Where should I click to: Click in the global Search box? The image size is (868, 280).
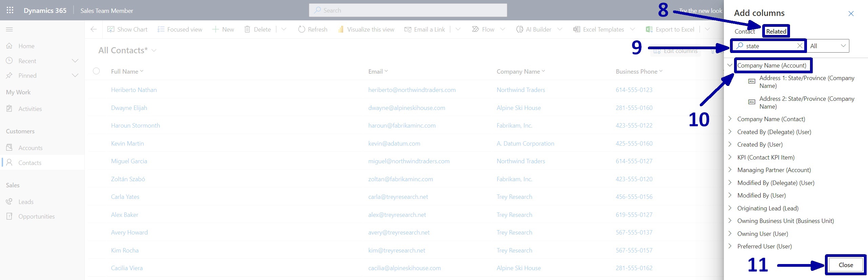pos(408,10)
